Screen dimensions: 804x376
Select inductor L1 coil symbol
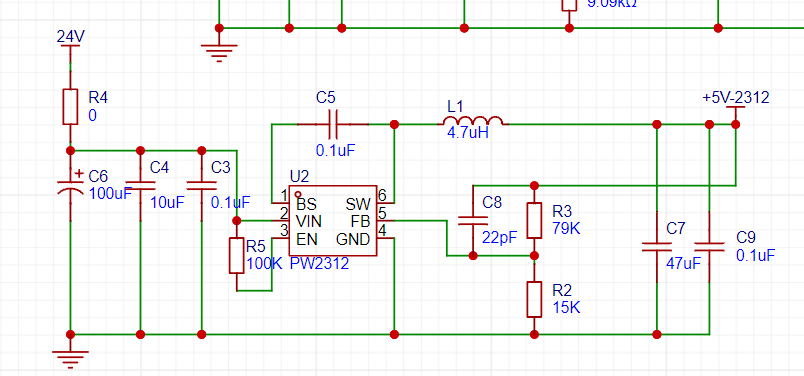click(473, 121)
